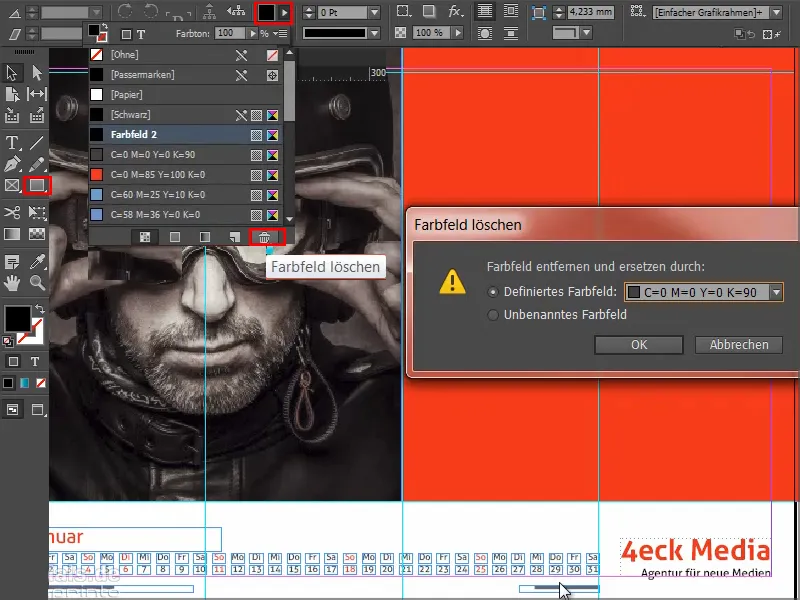
Task: Select the Content Placer tool
Action: coord(37,116)
